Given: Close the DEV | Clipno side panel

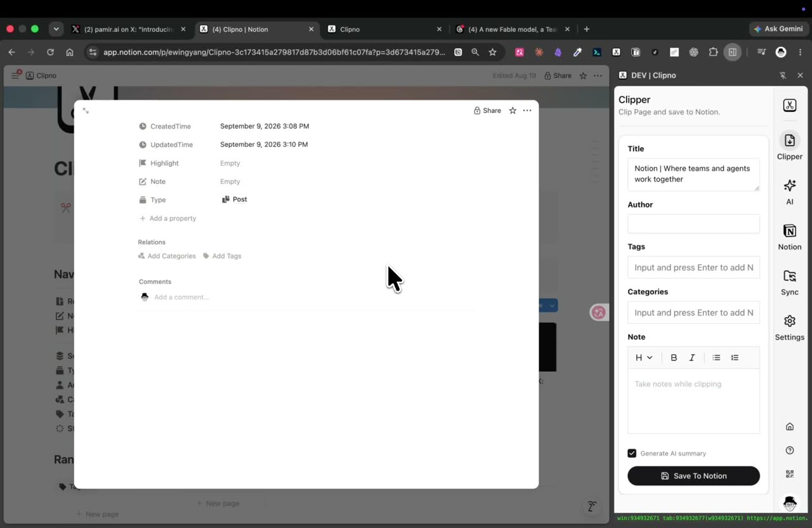Looking at the screenshot, I should point(800,76).
